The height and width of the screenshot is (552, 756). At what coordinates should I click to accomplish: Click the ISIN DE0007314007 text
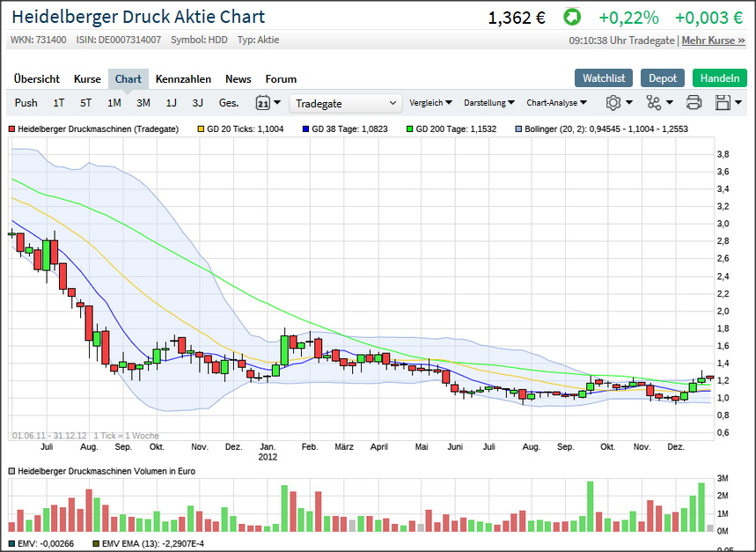click(x=119, y=40)
